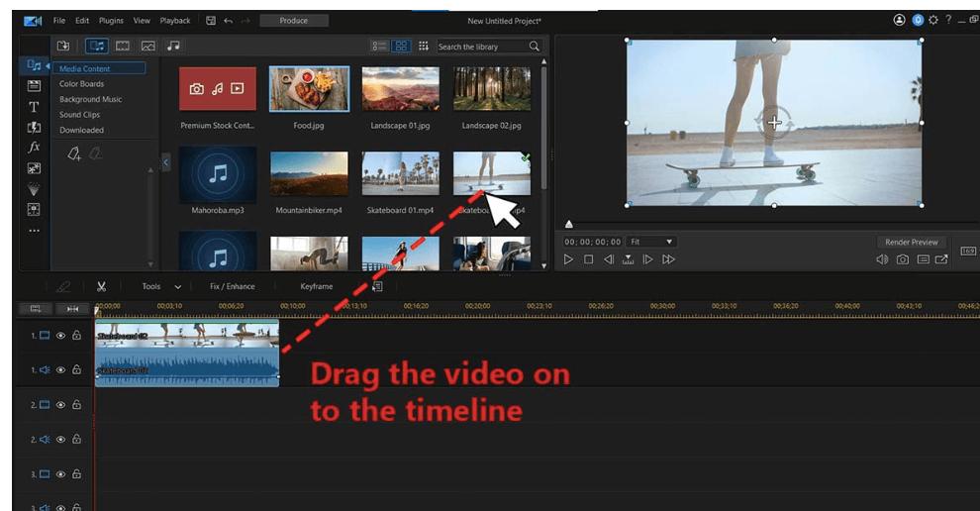Open the Project Room clapperboard icon

(x=34, y=86)
